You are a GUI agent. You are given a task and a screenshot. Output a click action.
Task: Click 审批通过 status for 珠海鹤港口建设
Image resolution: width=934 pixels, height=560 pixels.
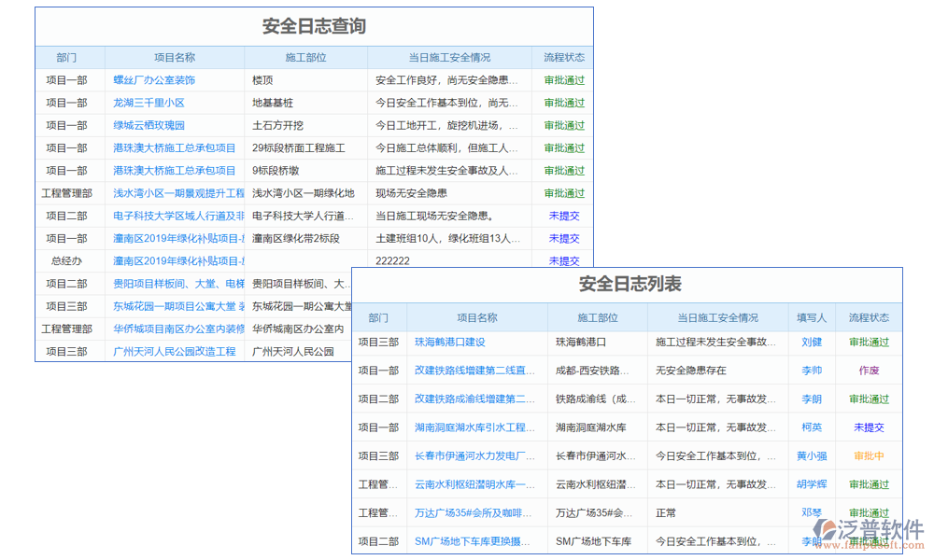click(869, 343)
